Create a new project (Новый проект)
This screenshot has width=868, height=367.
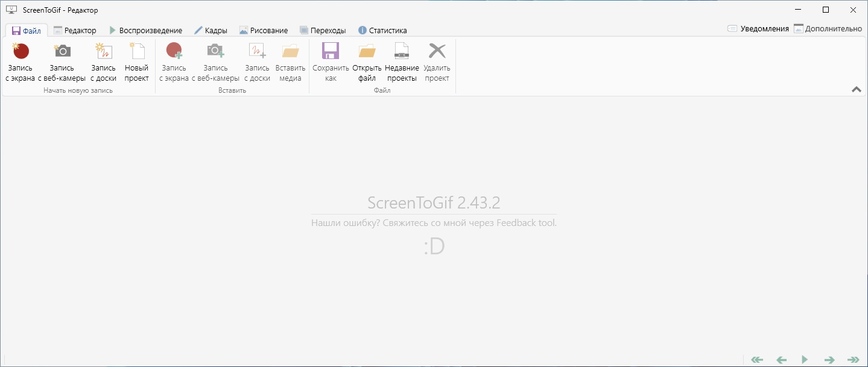tap(137, 62)
